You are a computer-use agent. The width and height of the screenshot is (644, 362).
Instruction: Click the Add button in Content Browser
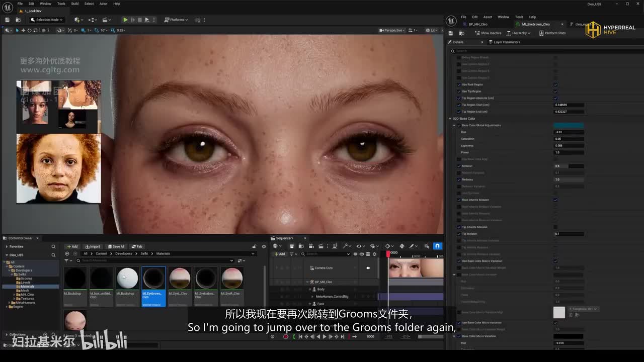coord(72,246)
